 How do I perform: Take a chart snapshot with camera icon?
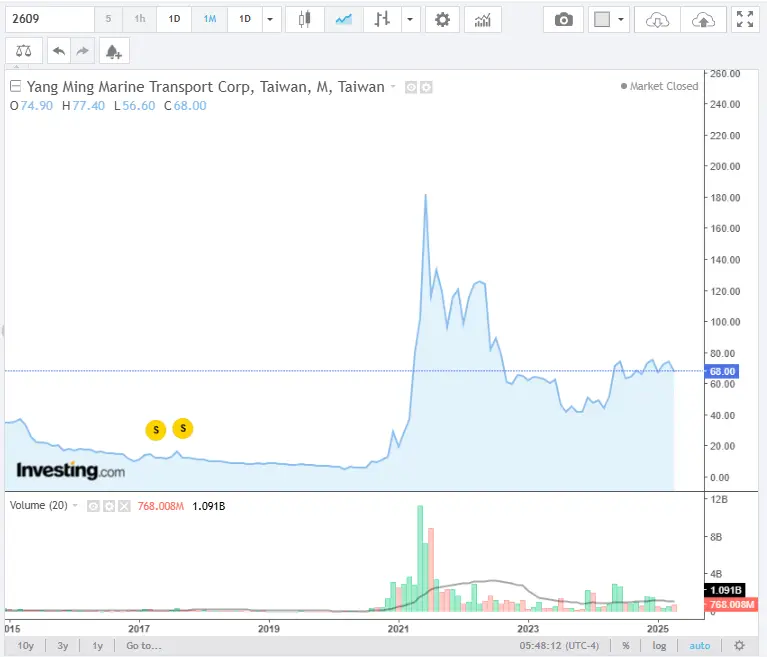(x=564, y=20)
